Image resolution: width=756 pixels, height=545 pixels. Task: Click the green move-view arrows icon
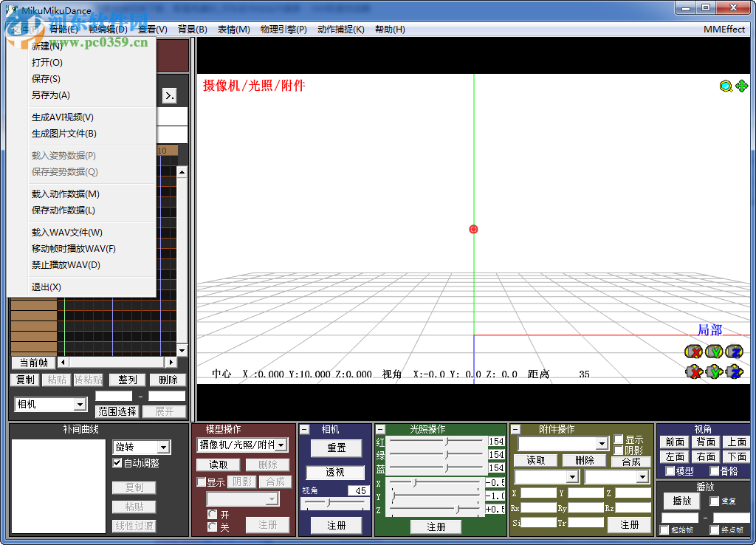741,86
